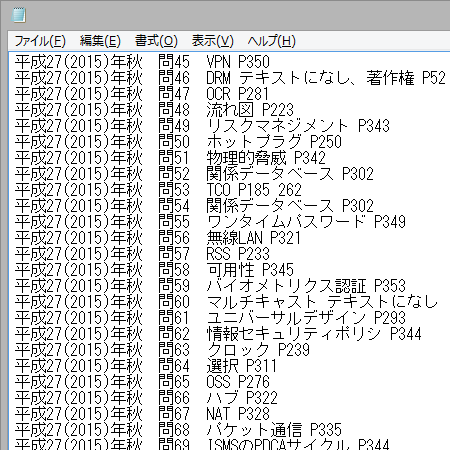This screenshot has width=450, height=450.
Task: Click the '問67' entry
Action: [174, 414]
